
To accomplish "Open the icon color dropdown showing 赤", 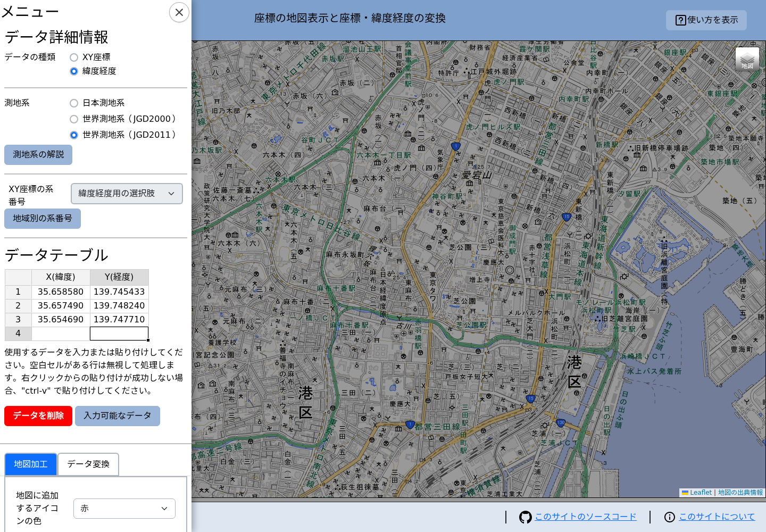I will pyautogui.click(x=124, y=509).
